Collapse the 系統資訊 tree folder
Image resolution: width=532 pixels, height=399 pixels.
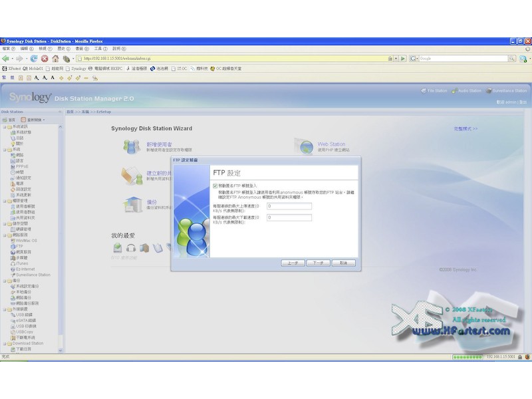[5, 127]
